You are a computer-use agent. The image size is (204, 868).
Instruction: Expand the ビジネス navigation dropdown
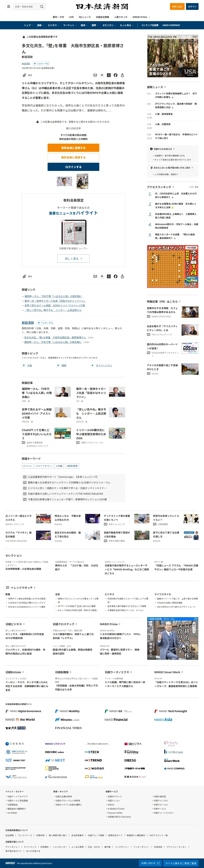point(53,25)
